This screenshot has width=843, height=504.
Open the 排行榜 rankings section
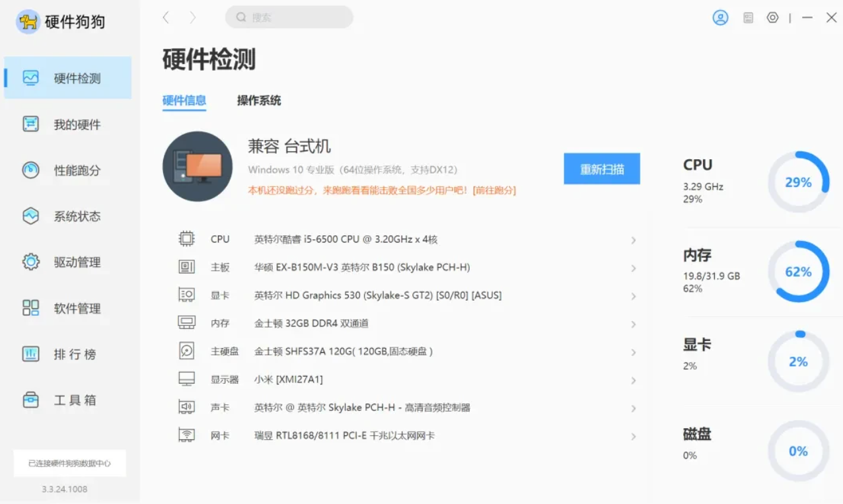pyautogui.click(x=66, y=354)
